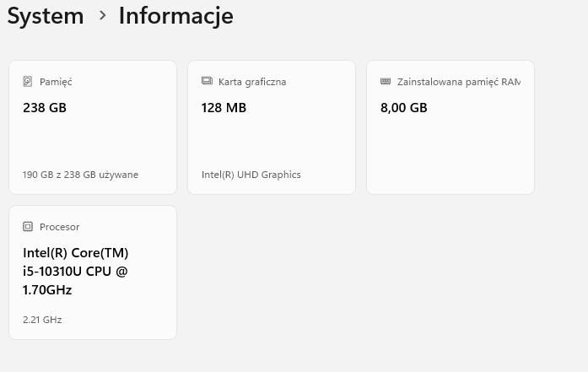Click the Procesor CPU chip icon
The image size is (588, 372).
28,227
